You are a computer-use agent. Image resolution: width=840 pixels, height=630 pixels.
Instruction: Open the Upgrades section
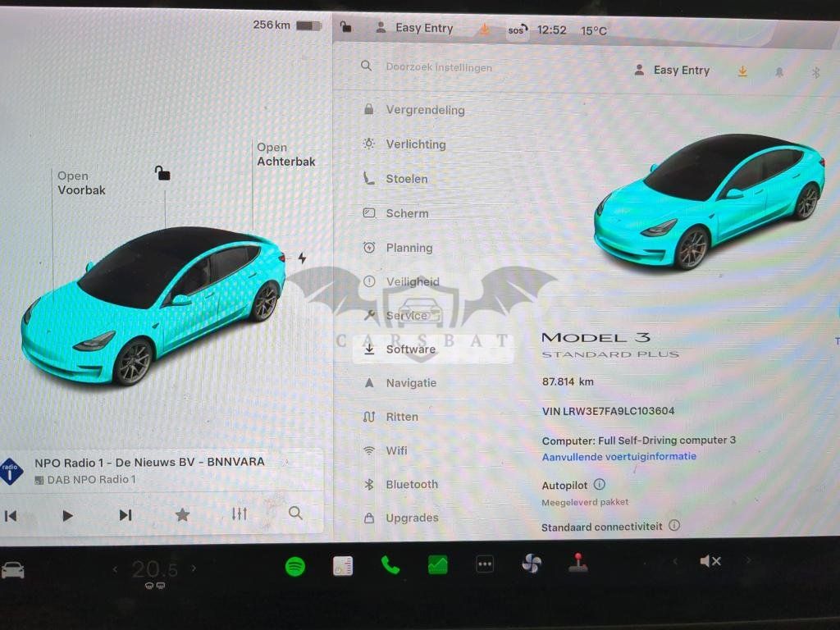click(x=401, y=518)
